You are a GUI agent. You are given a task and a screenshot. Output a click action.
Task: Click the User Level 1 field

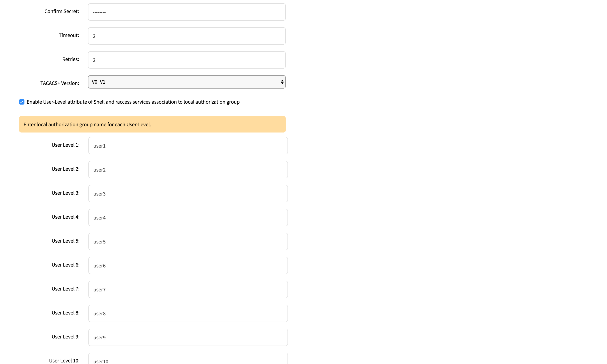(x=188, y=146)
